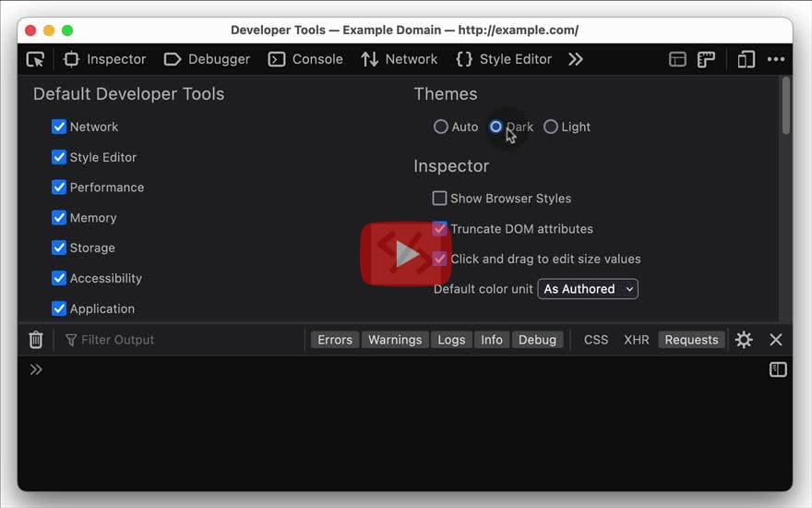Activate the element picker icon
The image size is (812, 508).
coord(35,60)
